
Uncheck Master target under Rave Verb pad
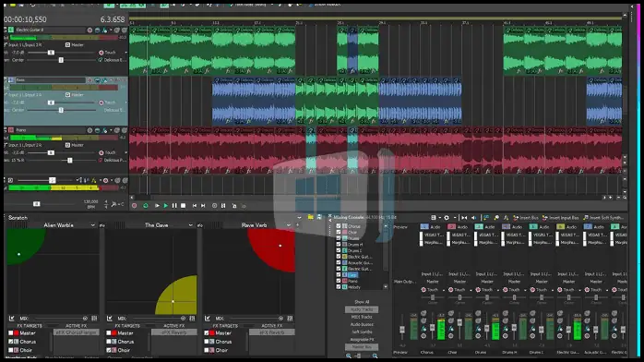(x=207, y=333)
